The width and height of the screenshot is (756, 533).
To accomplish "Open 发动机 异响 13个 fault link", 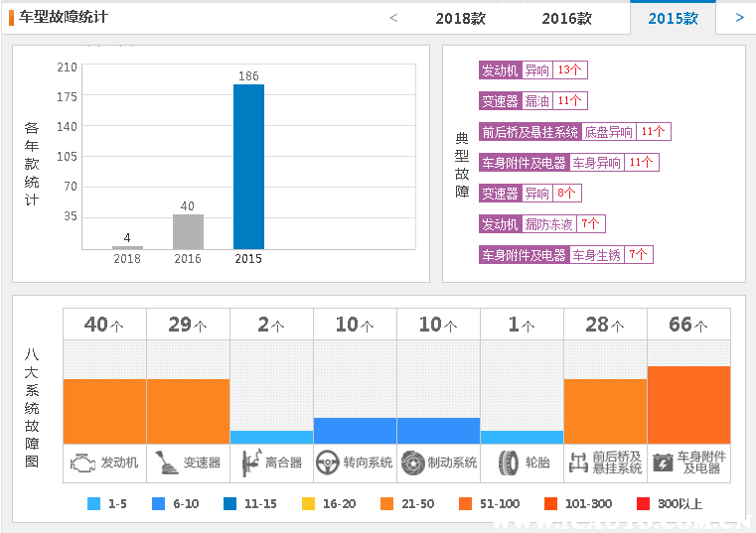I will [x=532, y=70].
